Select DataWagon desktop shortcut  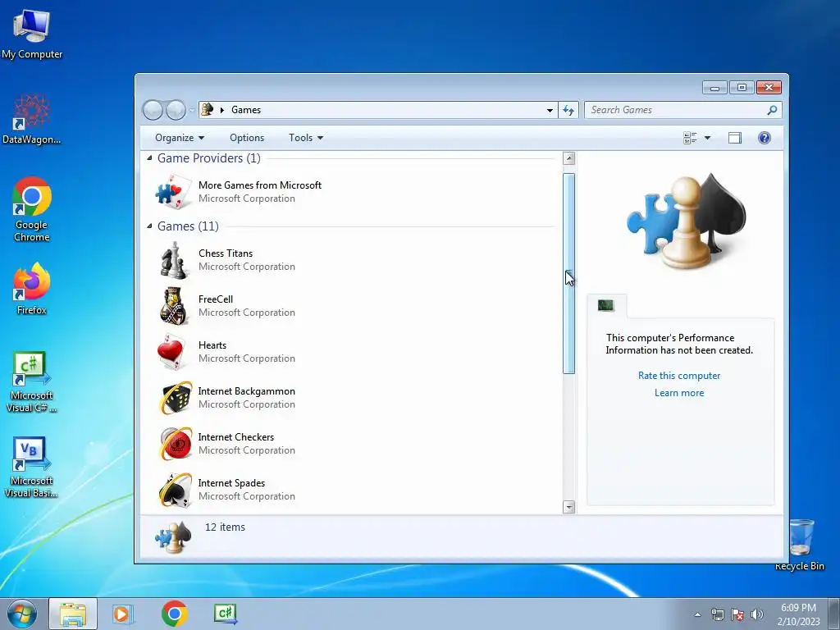point(32,119)
